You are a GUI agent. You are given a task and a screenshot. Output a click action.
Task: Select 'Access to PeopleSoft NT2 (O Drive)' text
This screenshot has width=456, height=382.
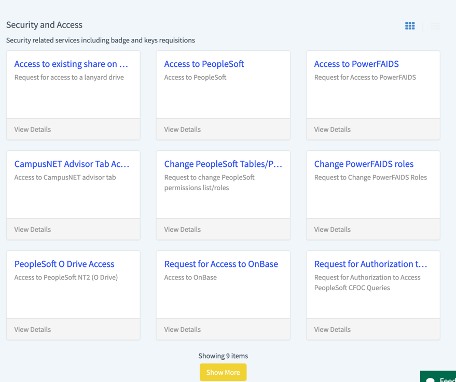[x=66, y=277]
